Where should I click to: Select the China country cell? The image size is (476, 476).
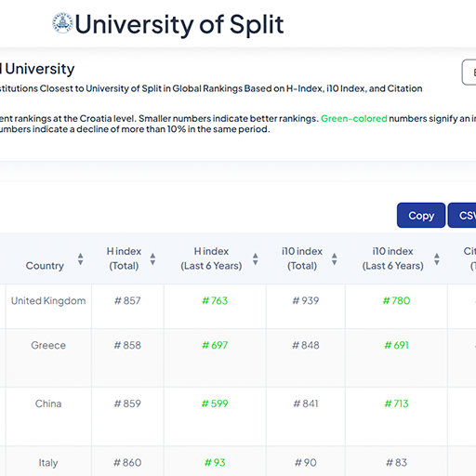coord(48,416)
